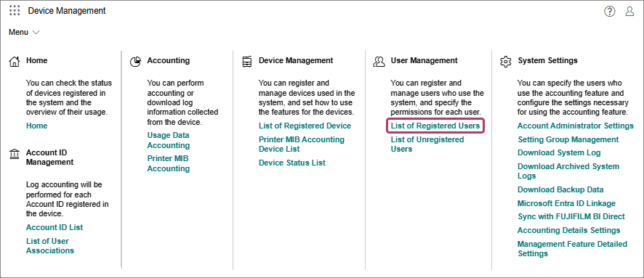Click the Account ID Management bank icon
Screen dimensions: 644x278
tap(14, 154)
